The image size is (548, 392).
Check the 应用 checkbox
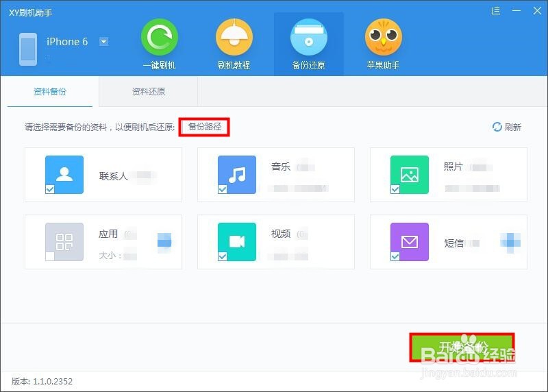click(x=50, y=256)
